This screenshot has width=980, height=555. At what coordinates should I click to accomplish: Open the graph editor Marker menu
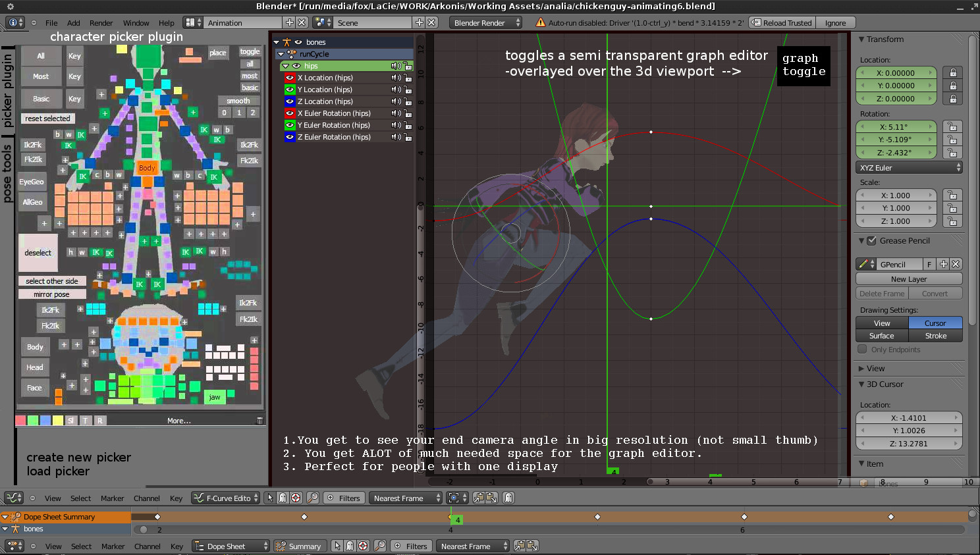[113, 498]
